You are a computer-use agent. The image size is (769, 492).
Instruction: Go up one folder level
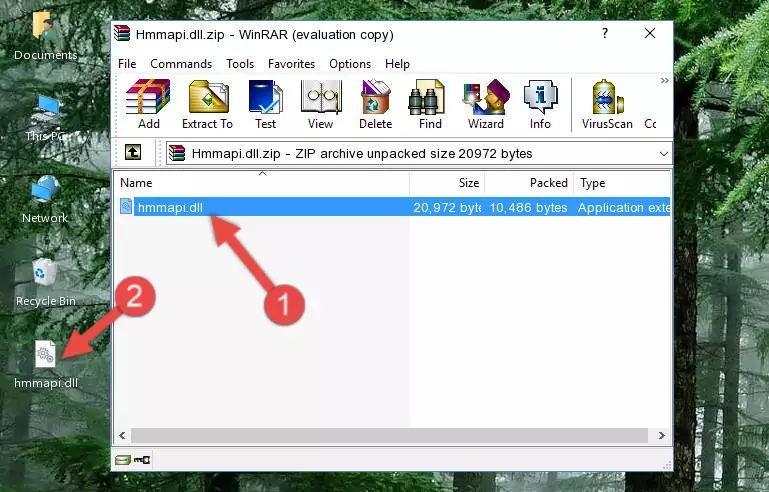[x=133, y=153]
